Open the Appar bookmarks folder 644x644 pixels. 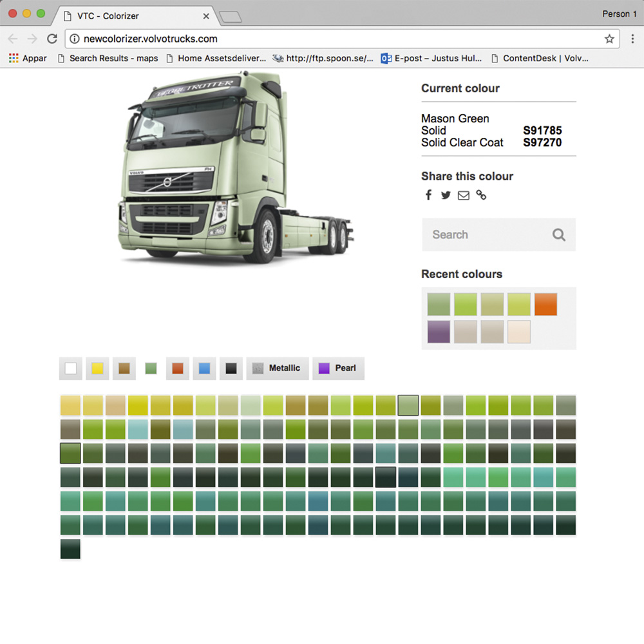27,58
